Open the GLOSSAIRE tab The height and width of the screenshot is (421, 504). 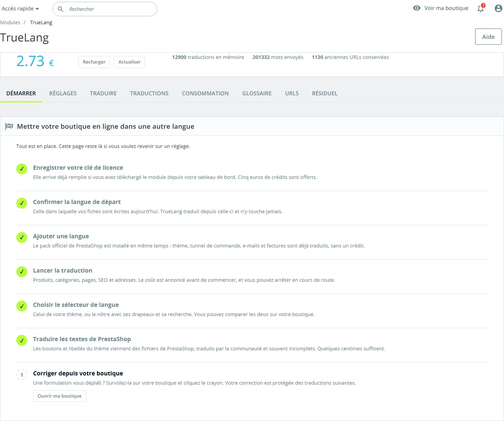click(257, 94)
